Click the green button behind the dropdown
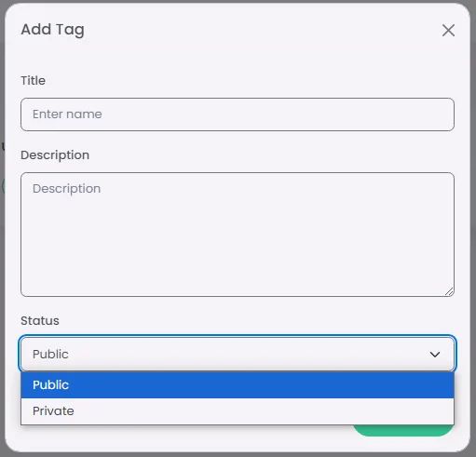476x457 pixels. [403, 431]
